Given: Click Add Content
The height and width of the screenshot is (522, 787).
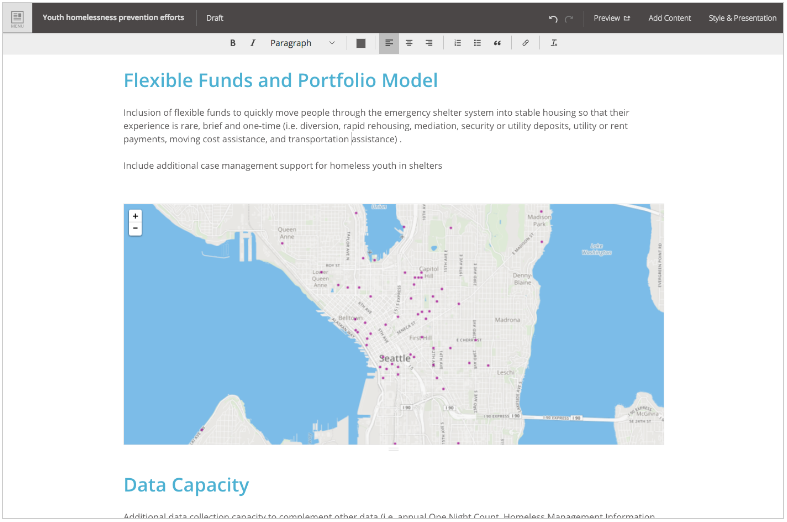Looking at the screenshot, I should (x=670, y=18).
